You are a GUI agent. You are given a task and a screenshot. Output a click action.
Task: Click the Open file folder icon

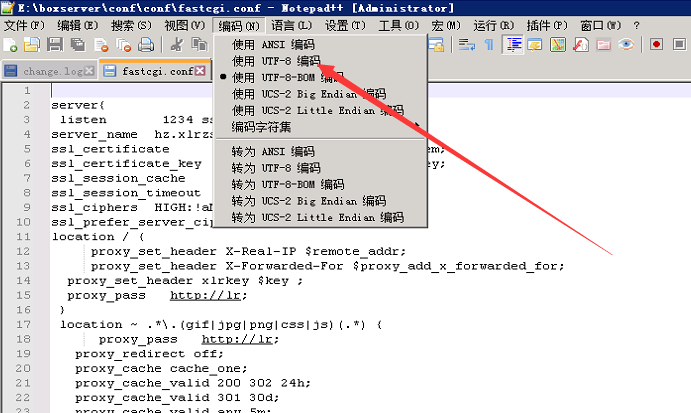pos(31,44)
